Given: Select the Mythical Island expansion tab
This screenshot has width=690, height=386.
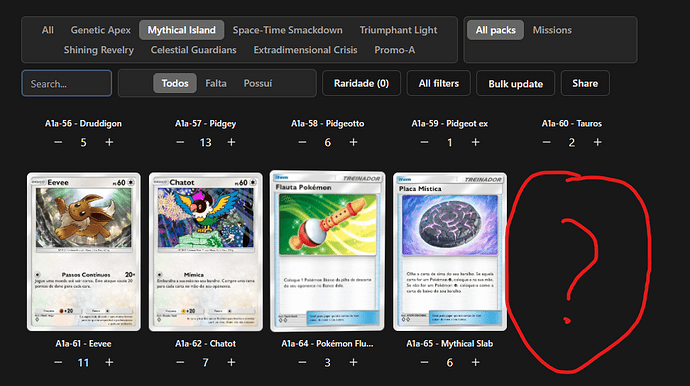Looking at the screenshot, I should pos(182,30).
